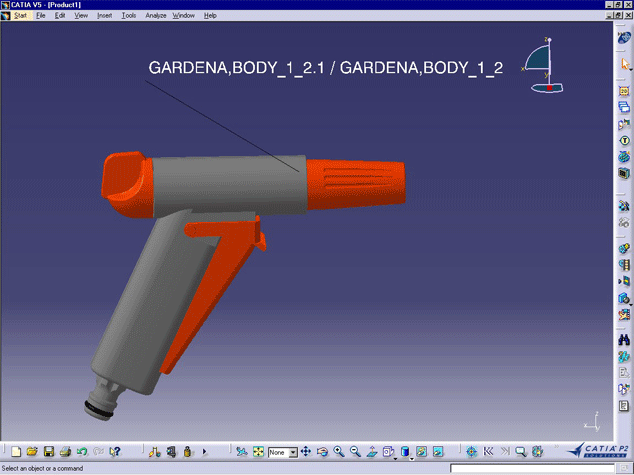Open the Start menu

pyautogui.click(x=20, y=15)
